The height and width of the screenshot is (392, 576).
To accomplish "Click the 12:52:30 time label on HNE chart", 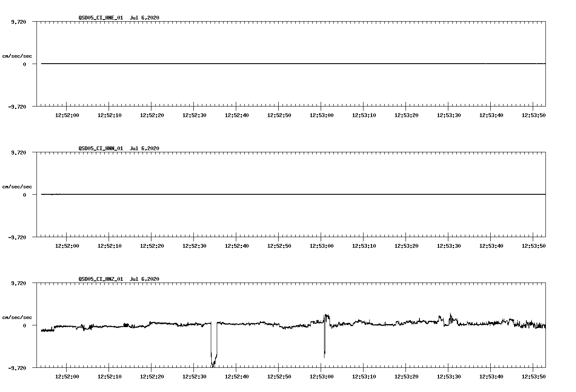I will click(x=194, y=115).
